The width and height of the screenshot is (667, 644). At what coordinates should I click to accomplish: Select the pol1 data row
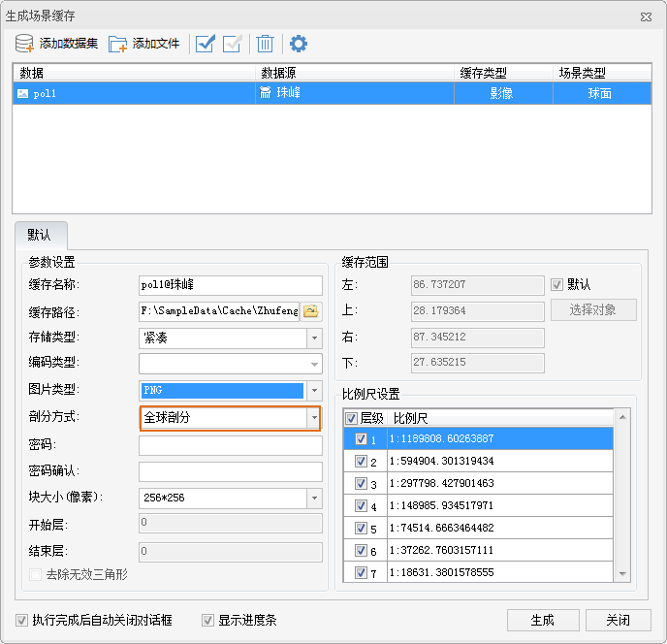332,93
